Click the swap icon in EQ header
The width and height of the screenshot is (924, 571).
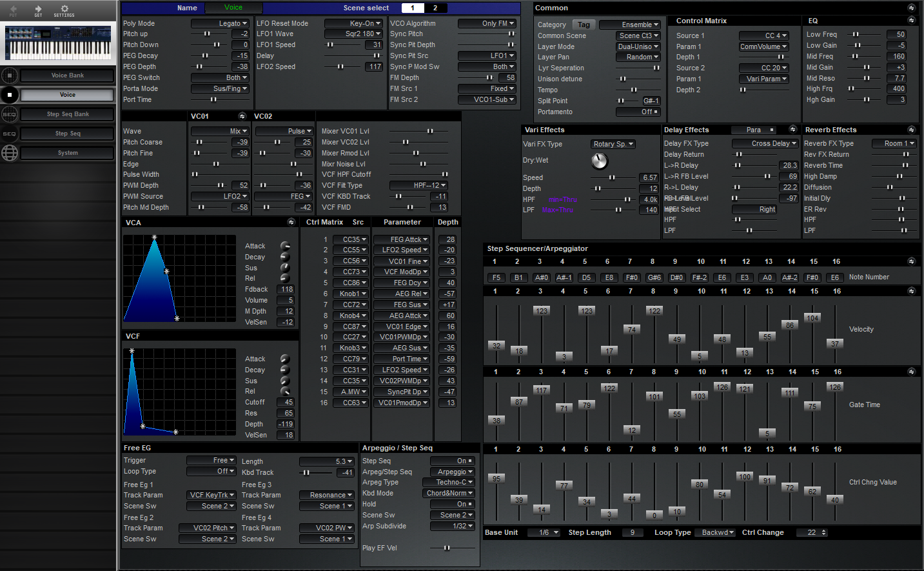click(x=911, y=21)
